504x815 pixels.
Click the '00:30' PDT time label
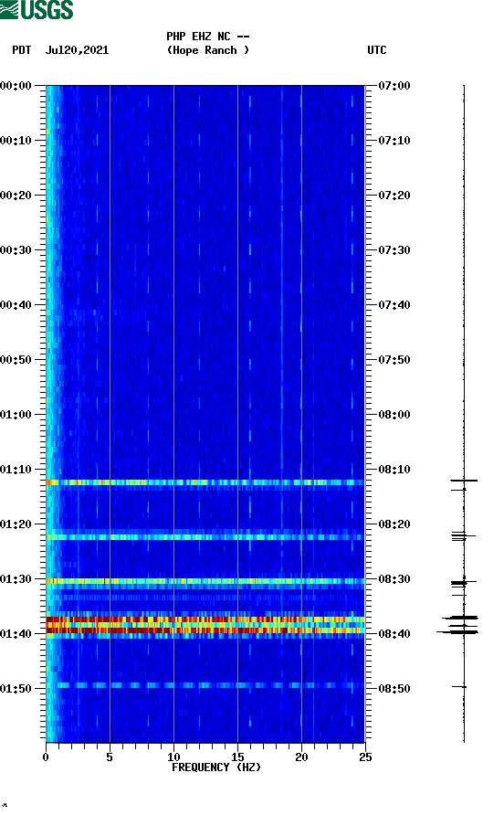coord(16,250)
